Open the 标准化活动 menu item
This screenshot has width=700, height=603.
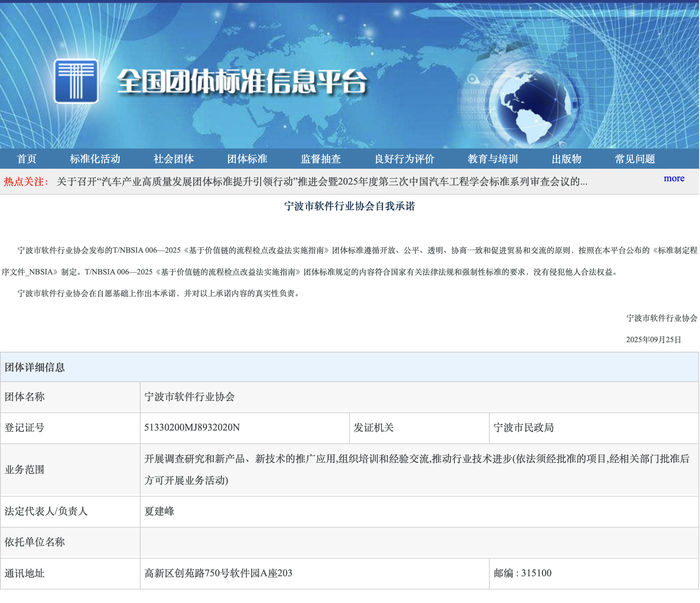tap(95, 159)
